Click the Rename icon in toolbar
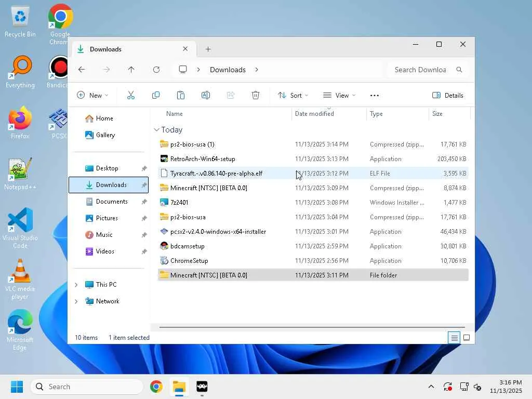 tap(206, 96)
